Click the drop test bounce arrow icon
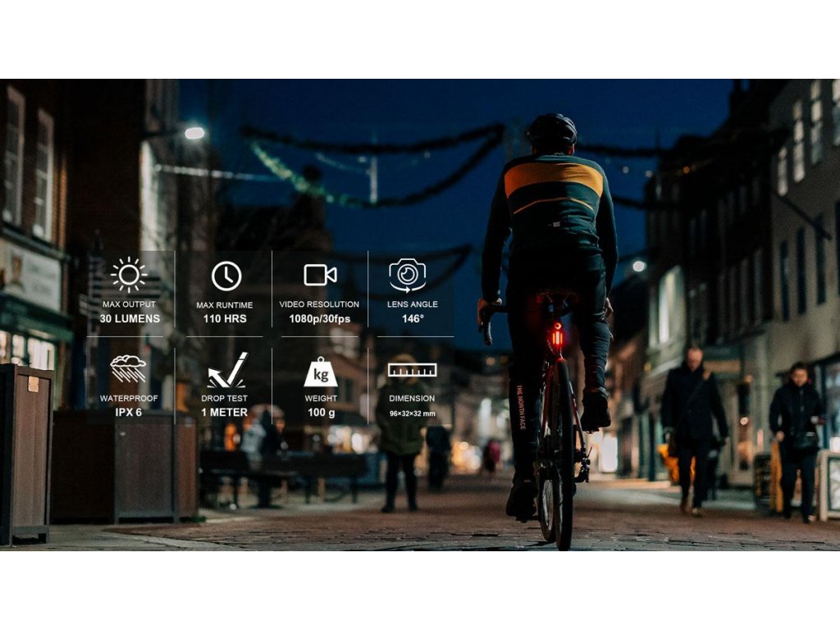 point(227,370)
